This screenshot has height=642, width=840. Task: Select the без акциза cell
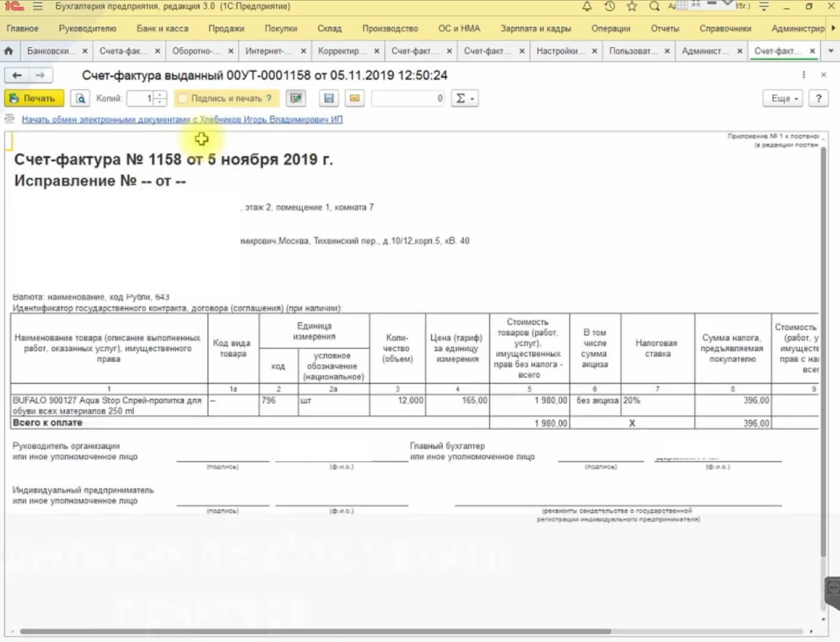pyautogui.click(x=595, y=405)
